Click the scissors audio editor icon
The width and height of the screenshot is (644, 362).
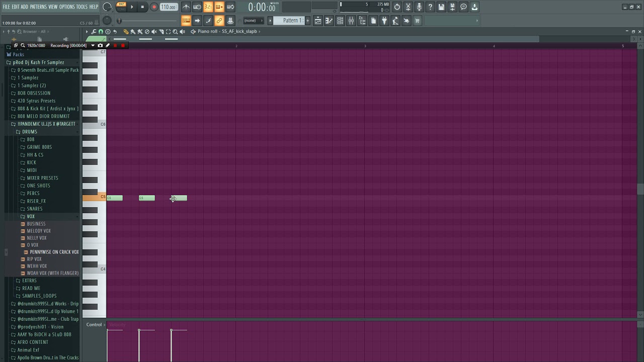408,7
